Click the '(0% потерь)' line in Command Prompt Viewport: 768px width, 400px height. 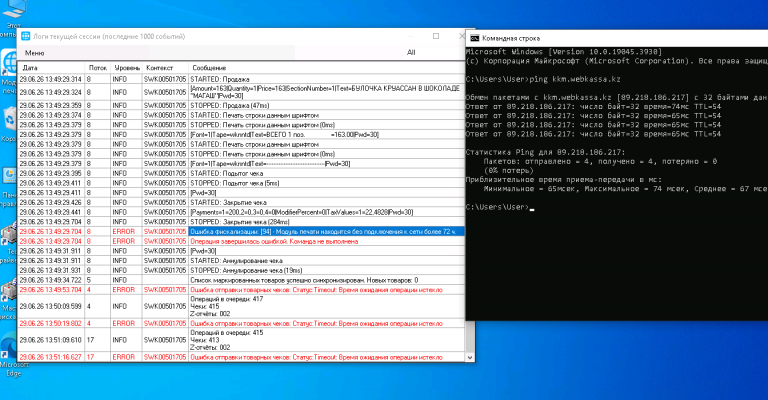tap(508, 170)
